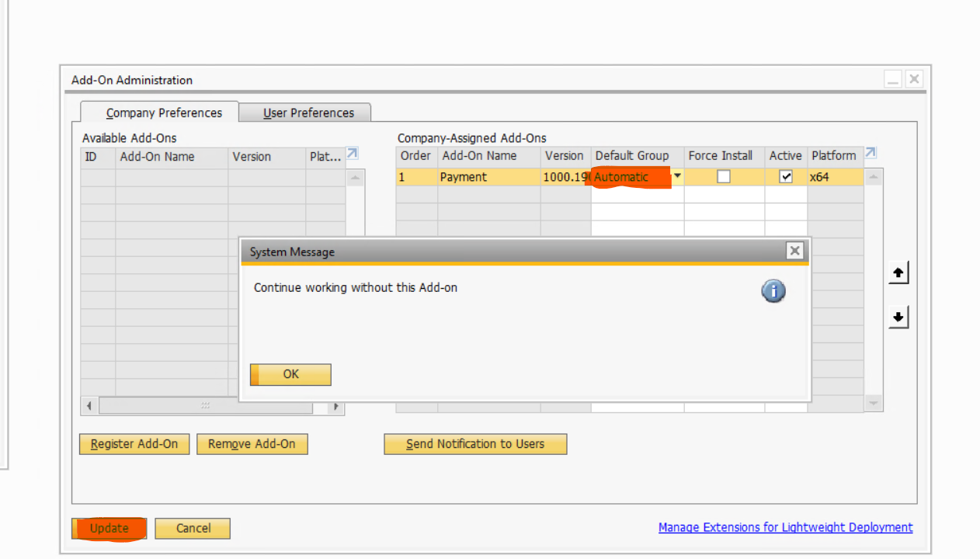Viewport: 980px width, 559px height.
Task: Click the Update button
Action: [x=109, y=528]
